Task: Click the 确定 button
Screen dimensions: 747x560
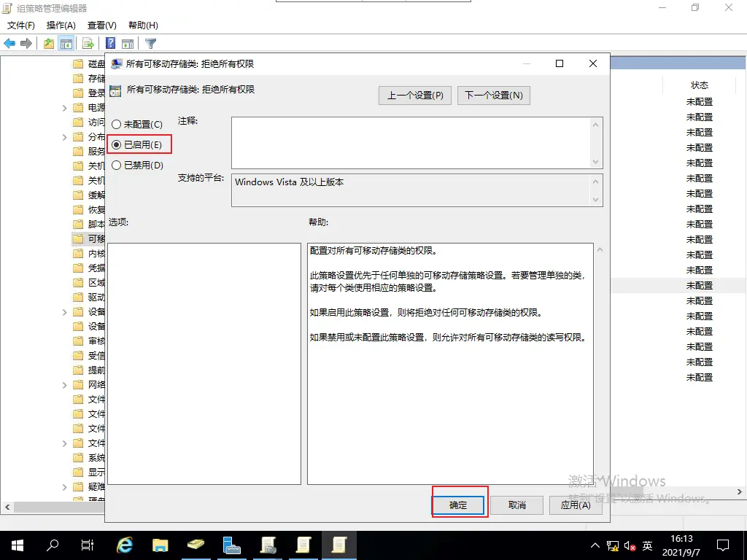Action: pyautogui.click(x=459, y=505)
